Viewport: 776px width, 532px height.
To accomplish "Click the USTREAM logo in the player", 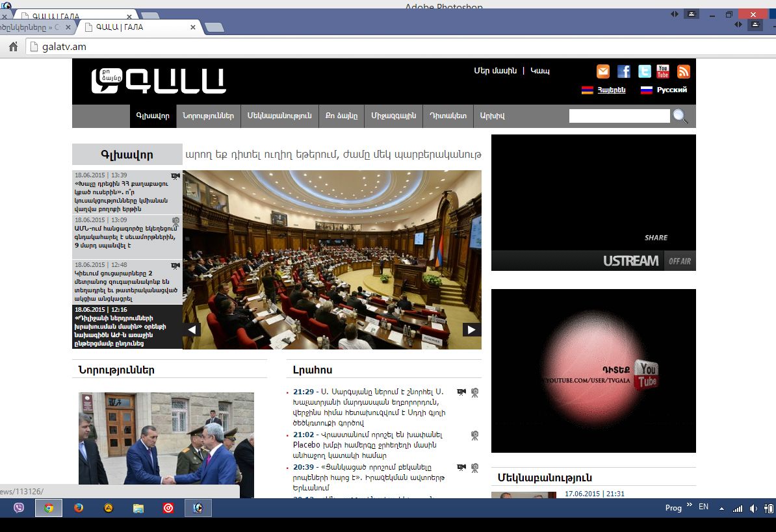I will 630,261.
